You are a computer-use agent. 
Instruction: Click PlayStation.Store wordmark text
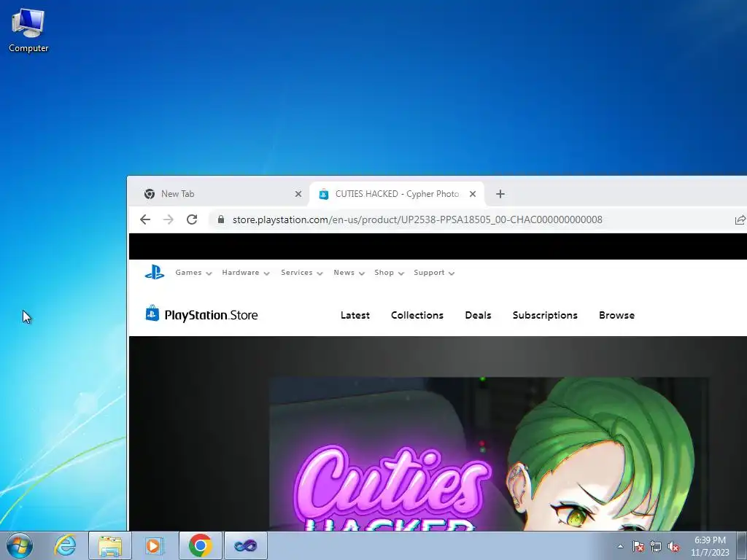click(211, 315)
